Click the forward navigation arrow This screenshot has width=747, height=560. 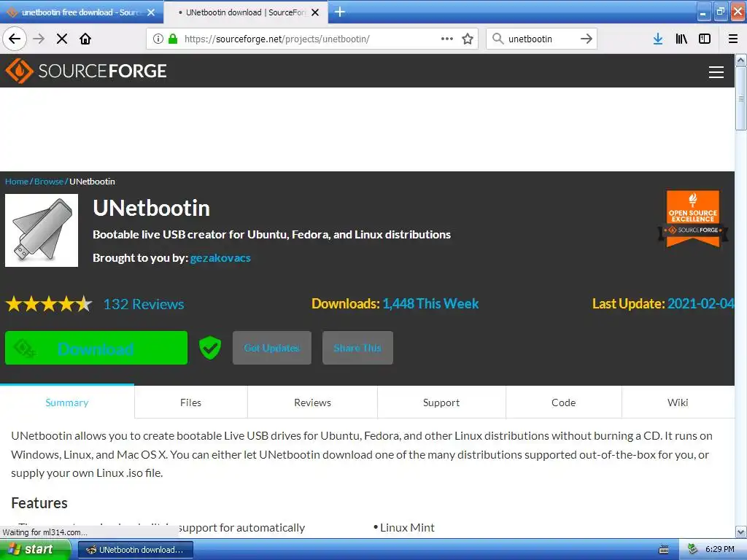point(39,39)
